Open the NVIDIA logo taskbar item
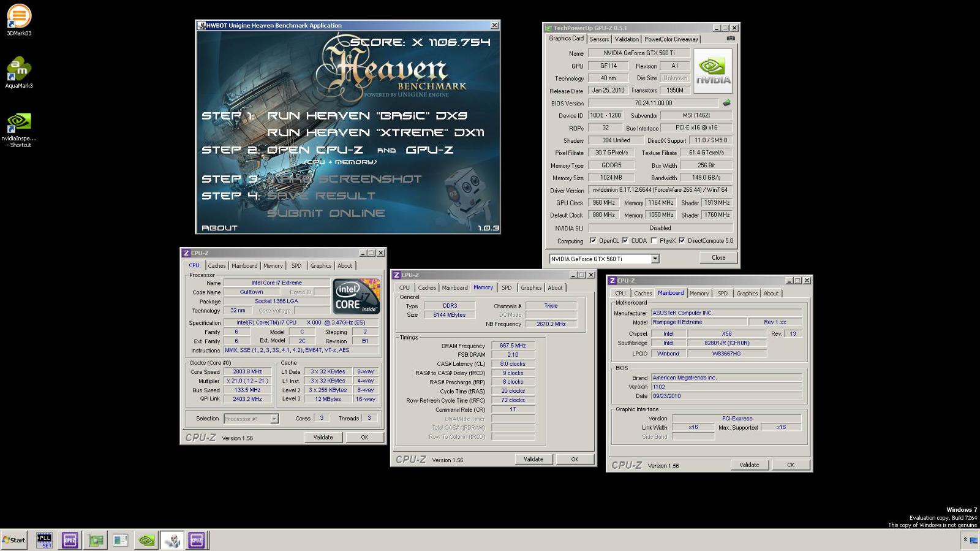This screenshot has height=551, width=980. pos(146,540)
